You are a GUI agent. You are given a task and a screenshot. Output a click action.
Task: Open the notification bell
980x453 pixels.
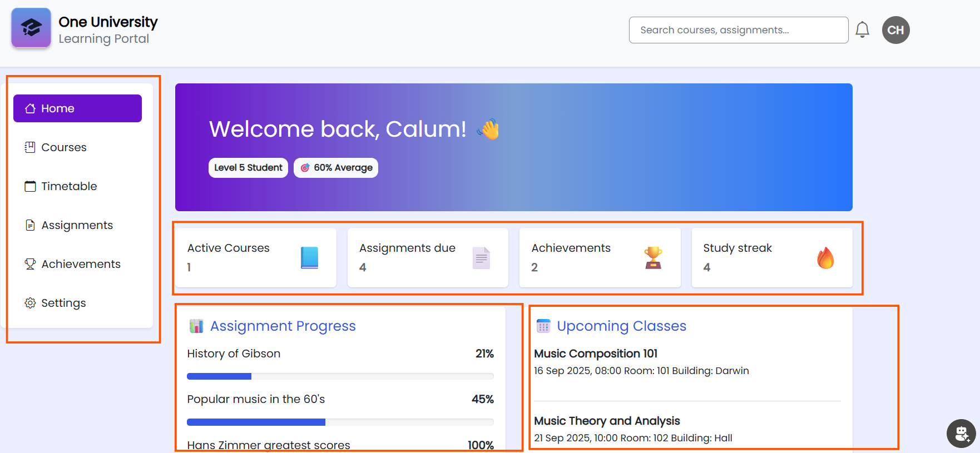point(863,29)
